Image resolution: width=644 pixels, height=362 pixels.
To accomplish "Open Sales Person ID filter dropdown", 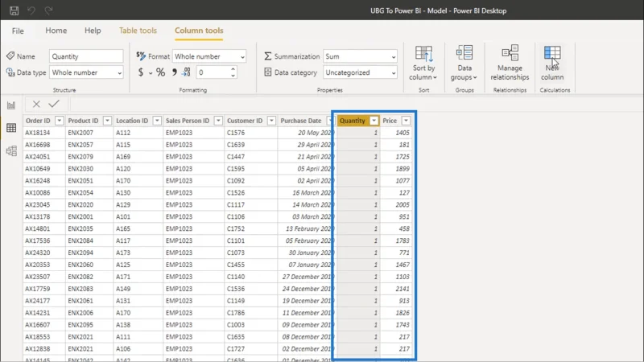I will [218, 120].
